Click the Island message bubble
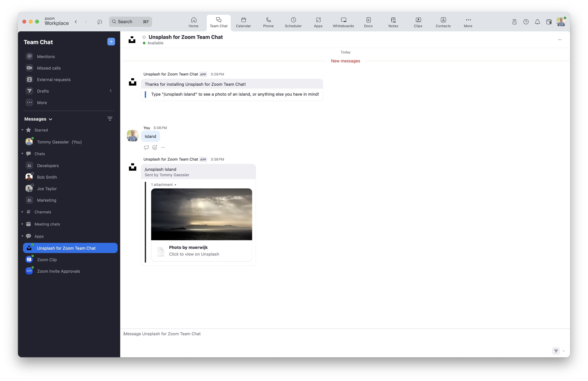588x381 pixels. pyautogui.click(x=151, y=136)
